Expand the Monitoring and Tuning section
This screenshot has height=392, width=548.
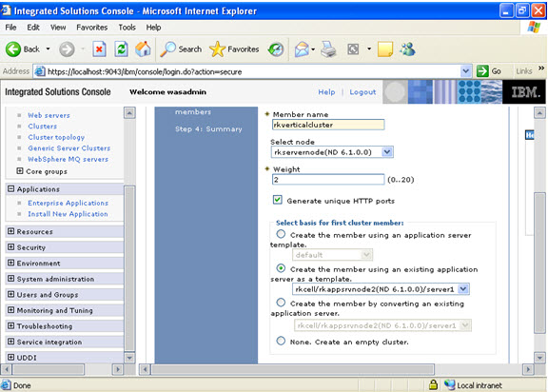click(11, 310)
